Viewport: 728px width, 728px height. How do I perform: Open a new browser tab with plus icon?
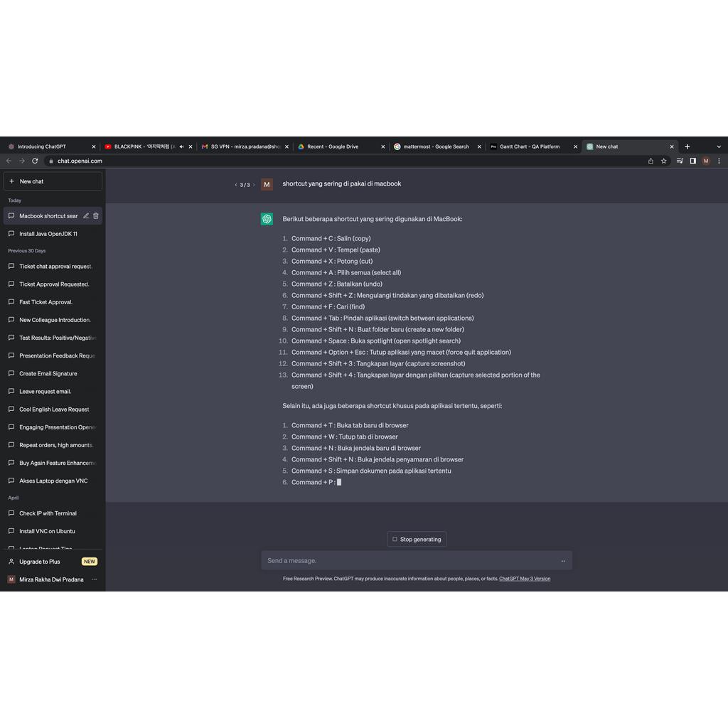tap(687, 147)
